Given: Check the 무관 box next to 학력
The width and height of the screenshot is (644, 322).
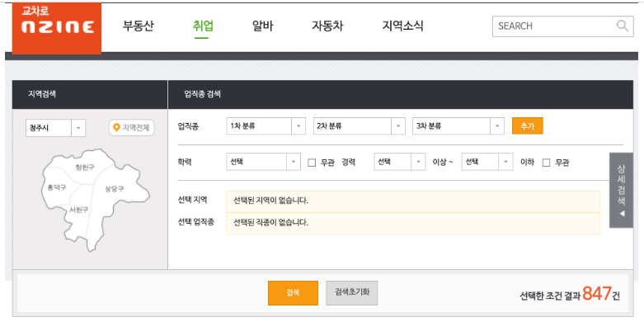Looking at the screenshot, I should 312,163.
